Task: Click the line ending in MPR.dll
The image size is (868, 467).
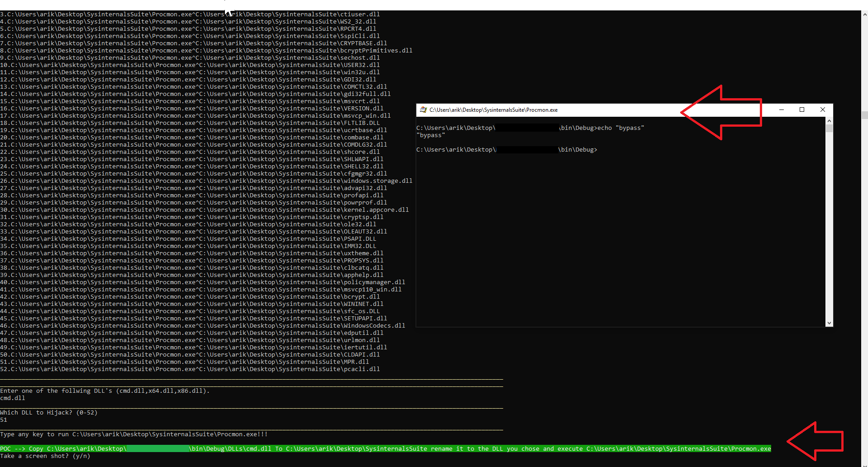Action: coord(185,362)
